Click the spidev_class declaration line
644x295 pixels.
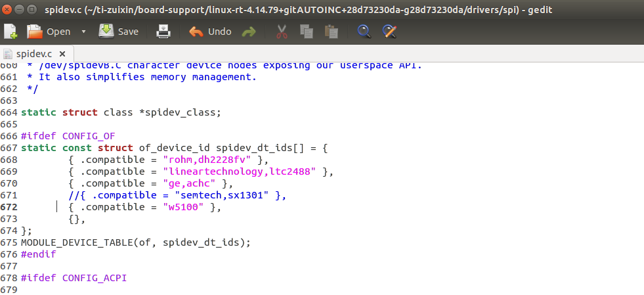(x=121, y=112)
